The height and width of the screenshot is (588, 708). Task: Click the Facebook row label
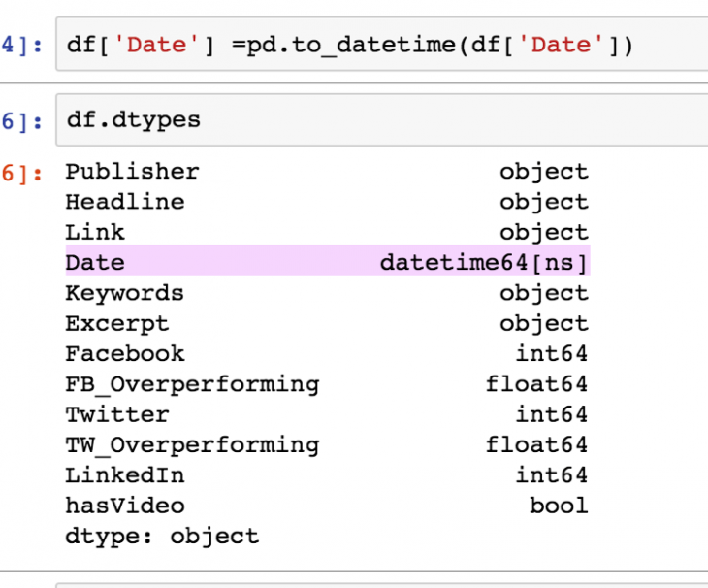point(124,353)
